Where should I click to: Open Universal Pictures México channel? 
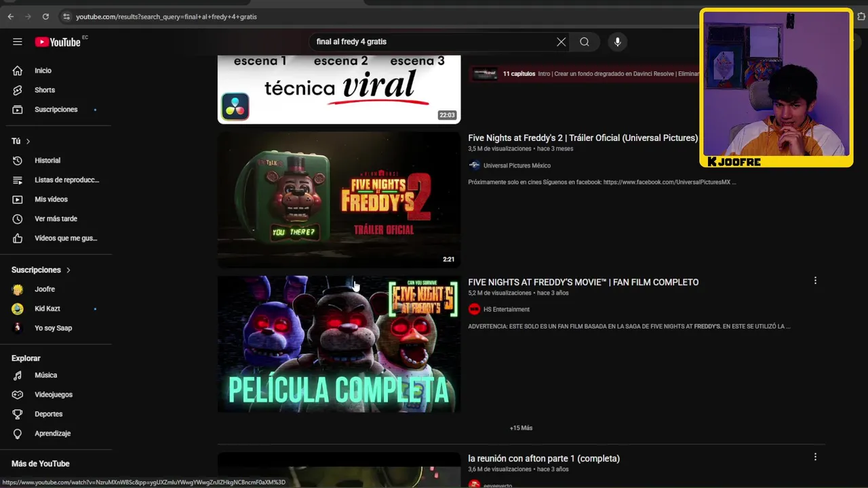[517, 165]
